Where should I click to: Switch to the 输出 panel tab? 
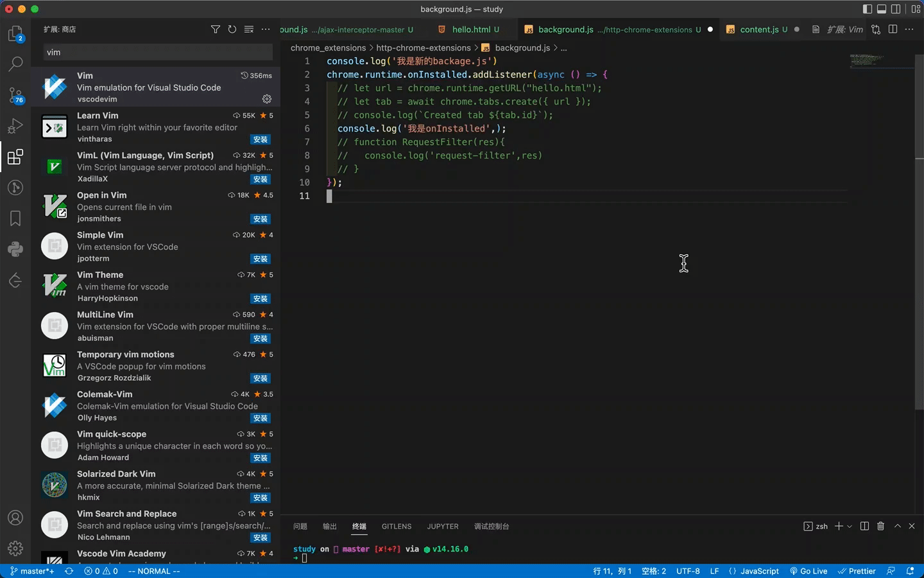tap(330, 526)
